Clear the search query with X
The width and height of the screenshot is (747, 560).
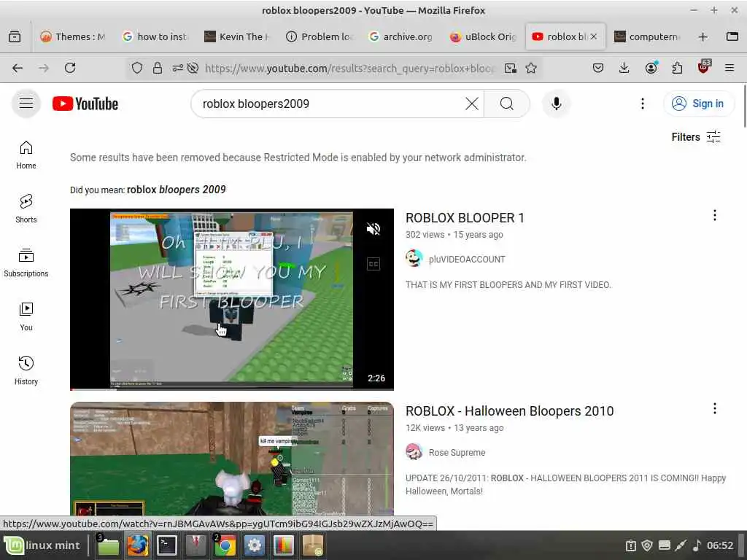click(472, 104)
